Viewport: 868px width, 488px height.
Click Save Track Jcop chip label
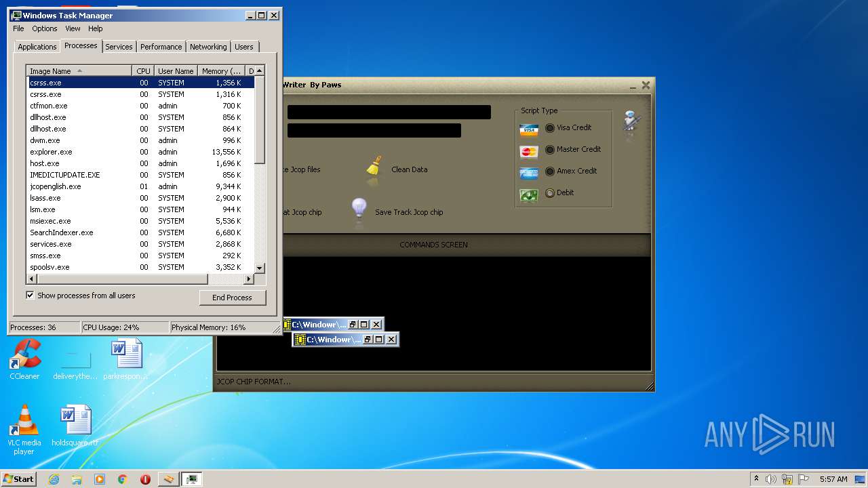pyautogui.click(x=409, y=212)
